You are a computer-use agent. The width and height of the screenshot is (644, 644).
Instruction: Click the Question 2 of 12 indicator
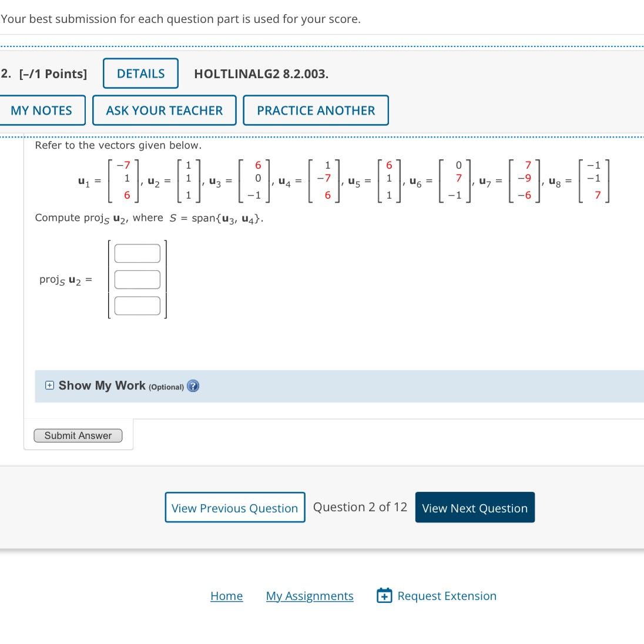click(x=359, y=507)
